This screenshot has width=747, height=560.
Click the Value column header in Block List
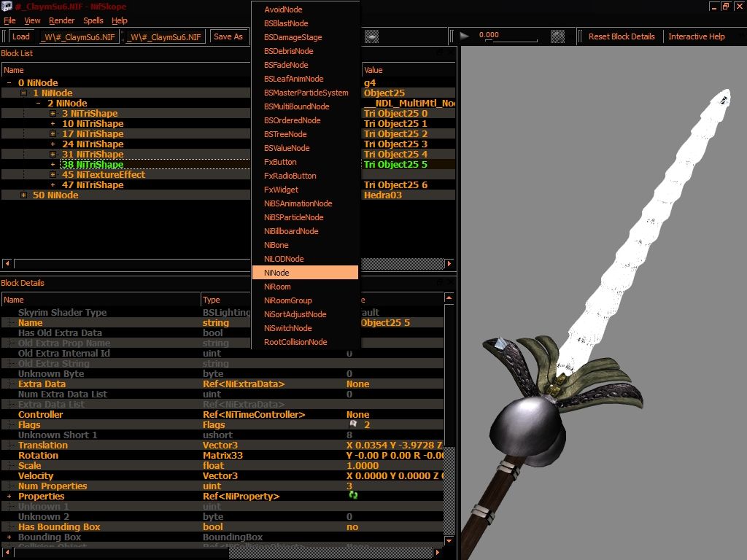tap(409, 70)
